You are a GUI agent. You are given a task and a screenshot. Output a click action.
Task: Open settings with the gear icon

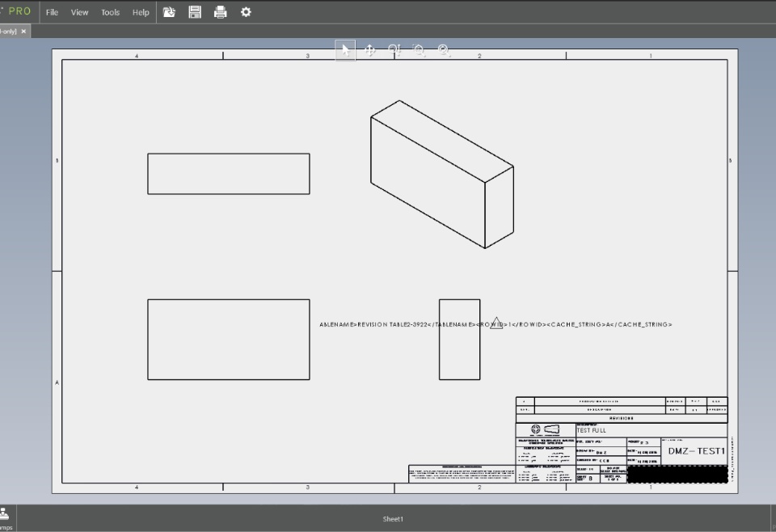tap(246, 12)
